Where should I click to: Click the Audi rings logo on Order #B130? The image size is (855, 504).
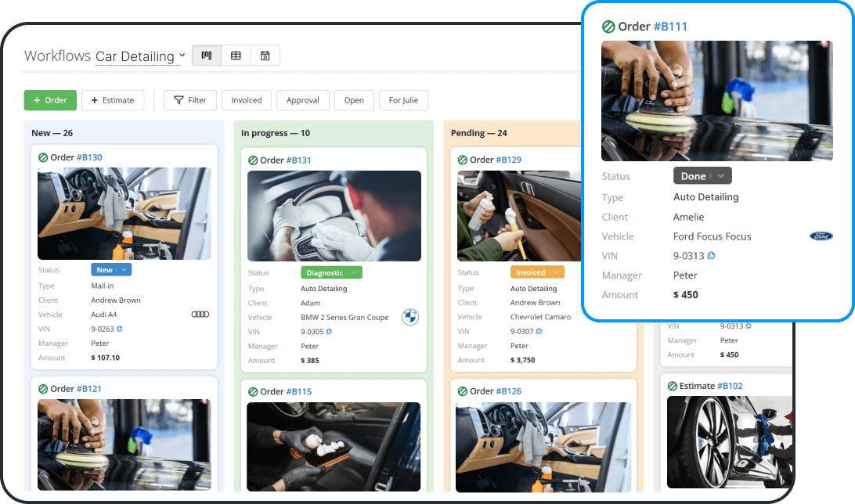click(x=200, y=313)
